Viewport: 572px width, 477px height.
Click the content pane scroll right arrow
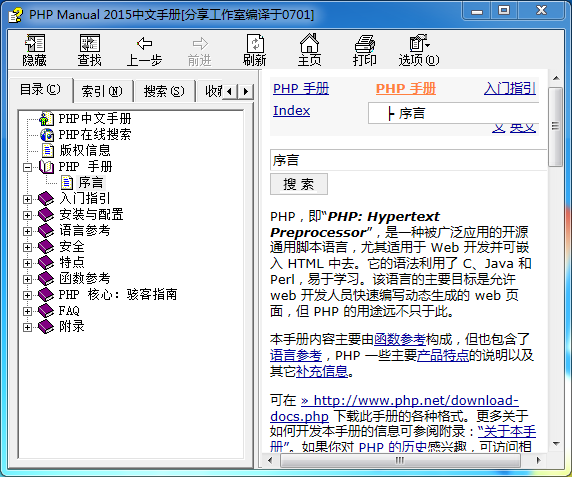538,460
